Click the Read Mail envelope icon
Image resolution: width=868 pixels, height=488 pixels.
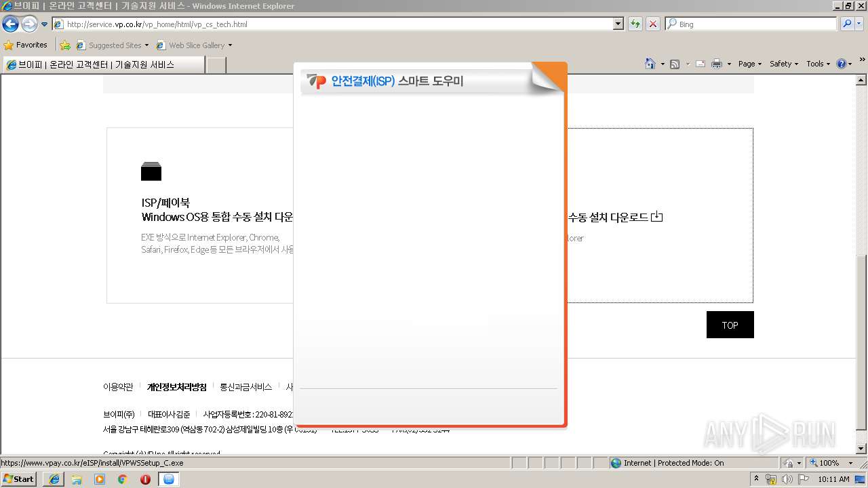701,64
